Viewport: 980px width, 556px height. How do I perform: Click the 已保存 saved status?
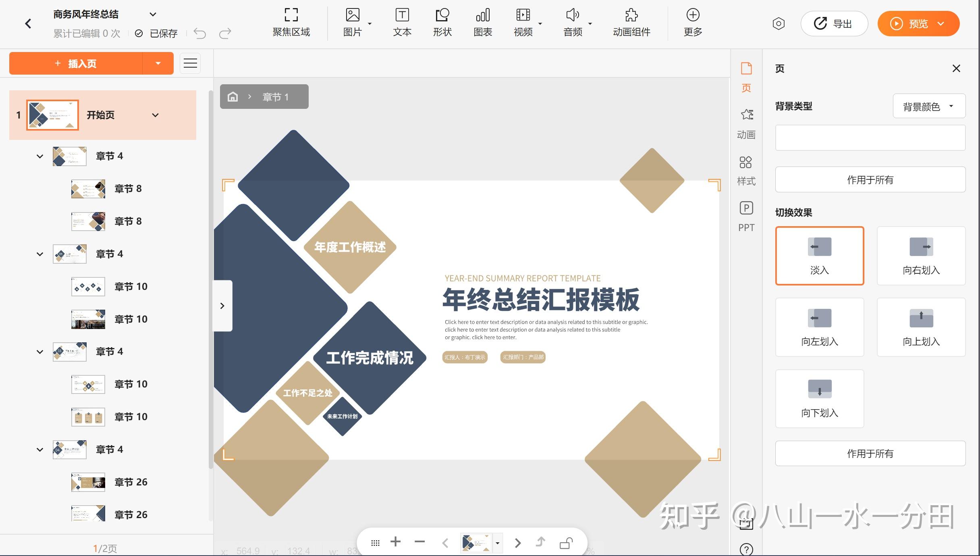(157, 33)
